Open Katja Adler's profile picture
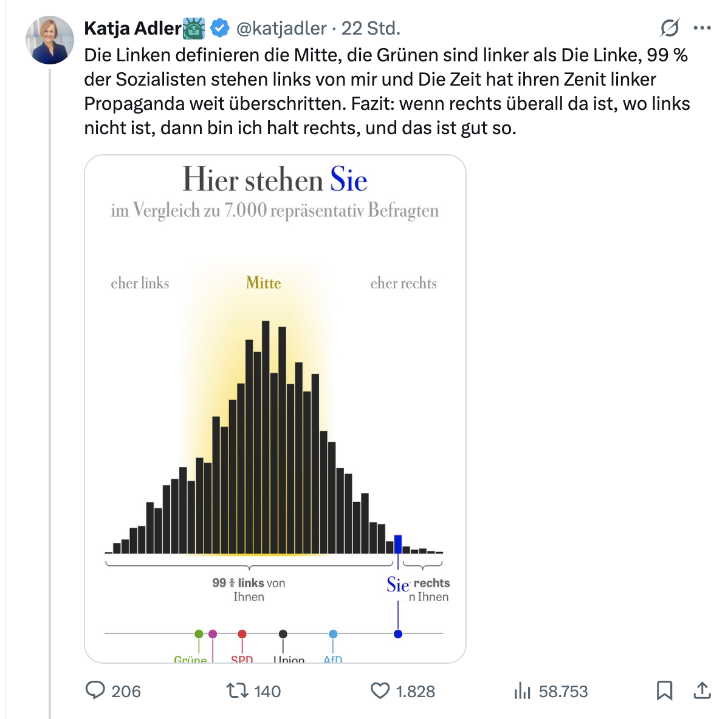Viewport: 728px width, 719px height. click(x=50, y=40)
